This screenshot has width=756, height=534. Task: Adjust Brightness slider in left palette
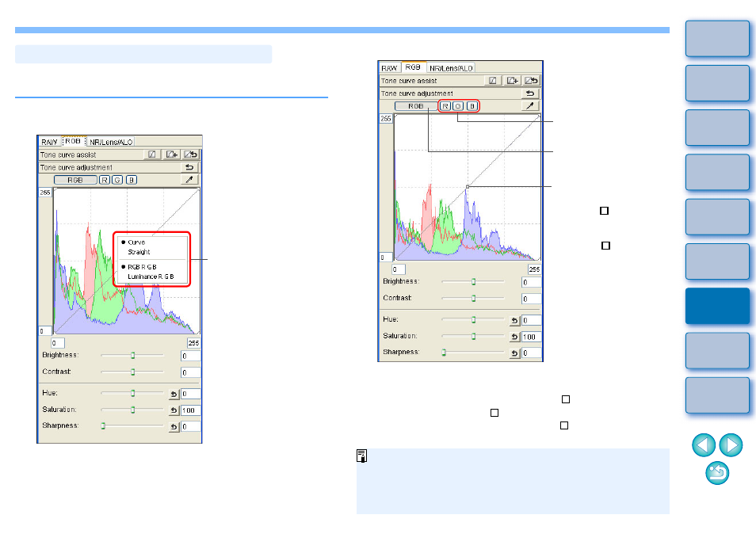pyautogui.click(x=132, y=356)
